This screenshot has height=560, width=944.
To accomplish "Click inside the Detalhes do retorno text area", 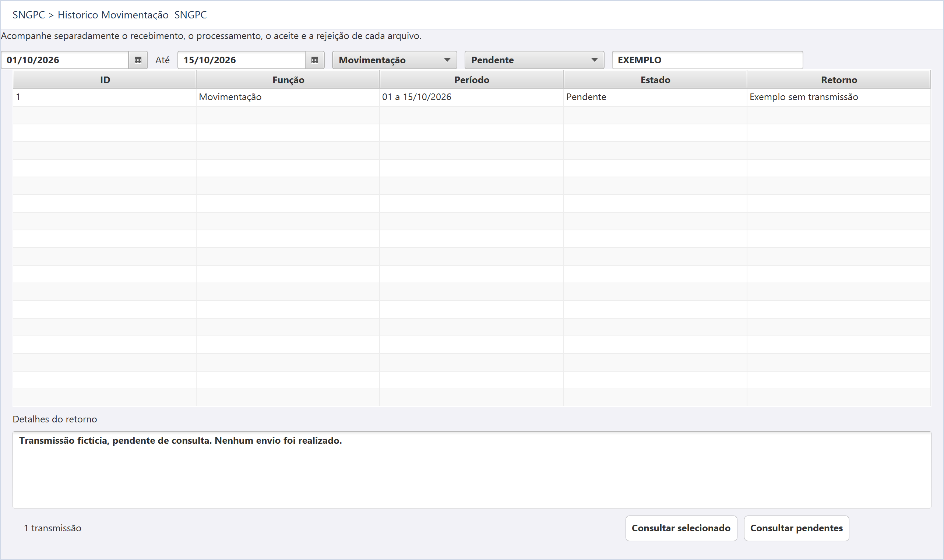I will tap(472, 469).
